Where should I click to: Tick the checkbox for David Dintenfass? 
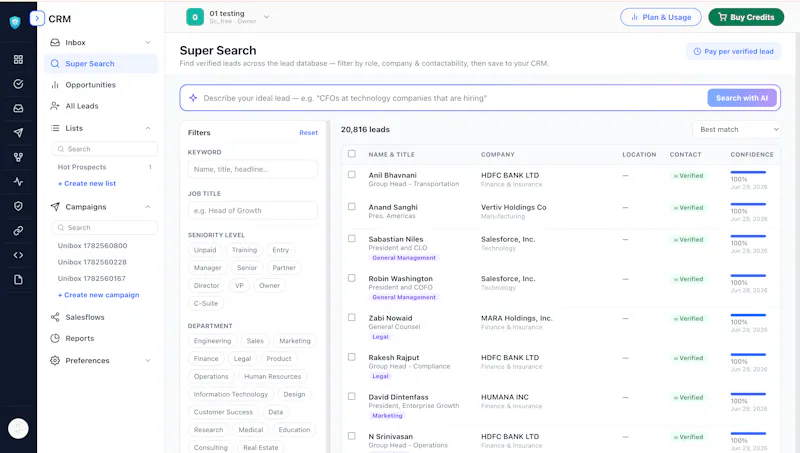tap(352, 396)
